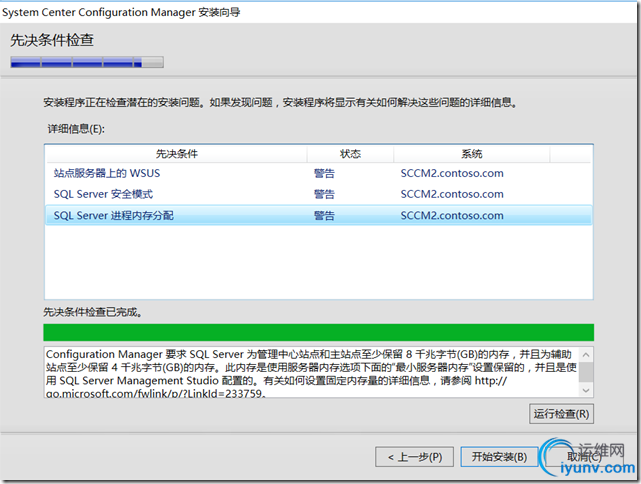
Task: Go back with 上一步(P) button
Action: (x=415, y=457)
